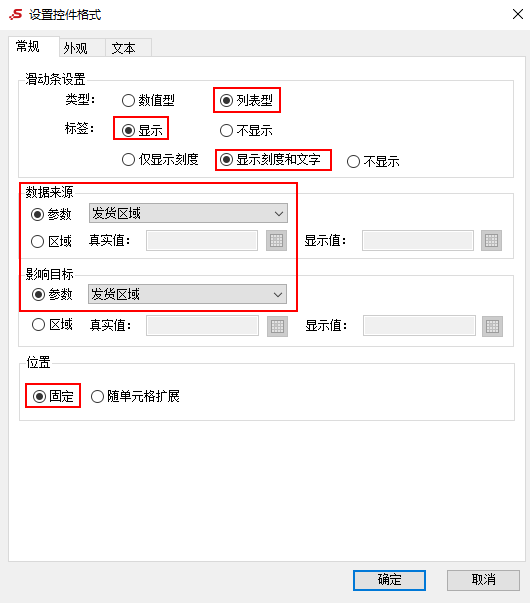Viewport: 530px width, 603px height.
Task: Open 数据来源 参数 dropdown 发货区域
Action: pyautogui.click(x=188, y=213)
